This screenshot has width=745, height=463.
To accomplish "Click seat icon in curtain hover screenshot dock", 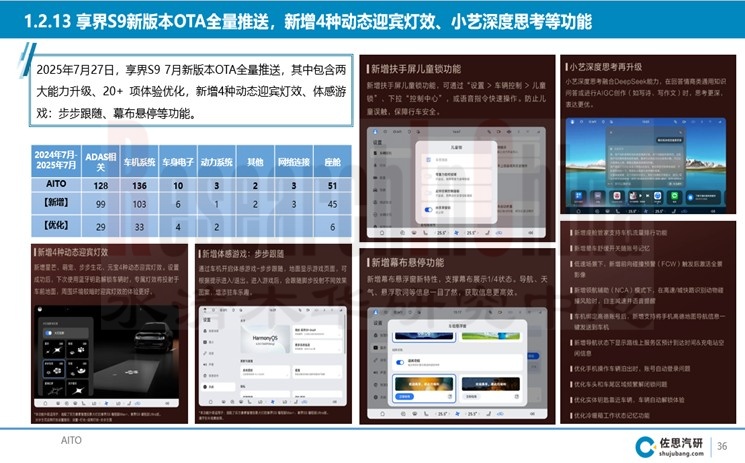I will [488, 414].
